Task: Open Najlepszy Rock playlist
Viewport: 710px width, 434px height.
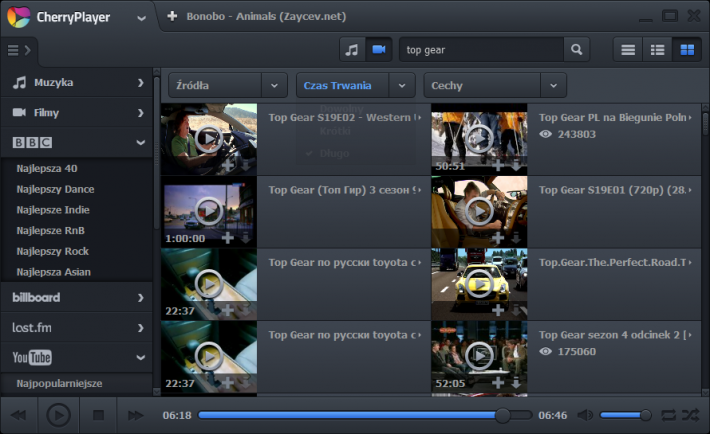Action: pyautogui.click(x=53, y=251)
